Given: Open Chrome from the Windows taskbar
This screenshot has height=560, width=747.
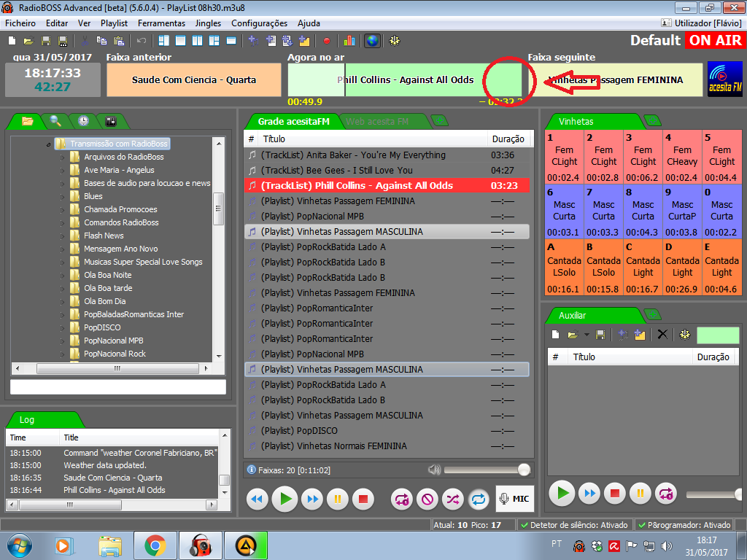Looking at the screenshot, I should 155,545.
